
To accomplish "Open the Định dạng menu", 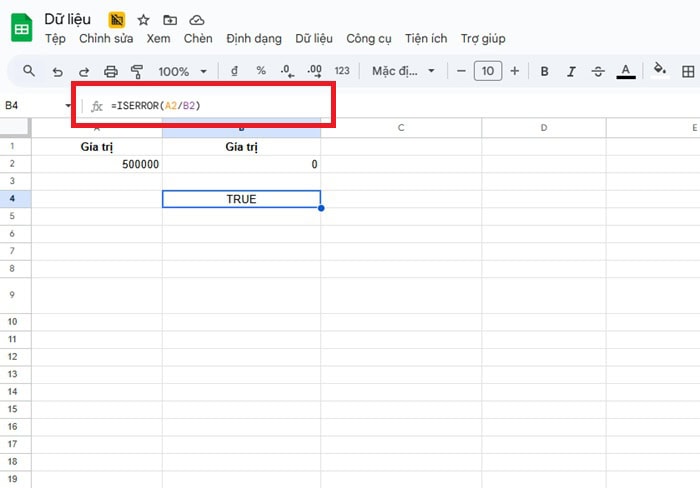I will (x=255, y=39).
